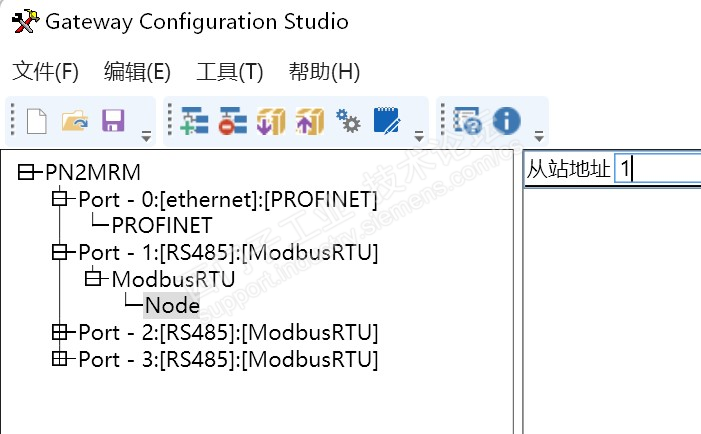This screenshot has width=701, height=434.
Task: Save the configuration using the floppy-disk icon
Action: (x=113, y=121)
